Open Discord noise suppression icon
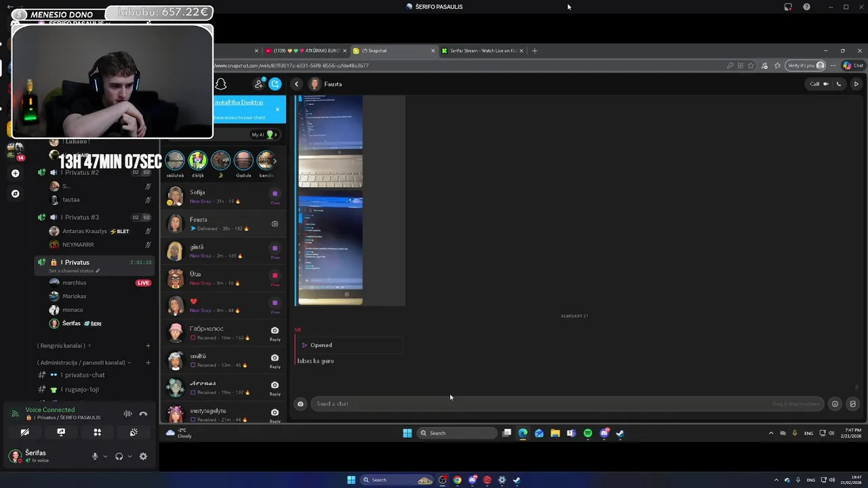The width and height of the screenshot is (868, 488). pos(127,413)
